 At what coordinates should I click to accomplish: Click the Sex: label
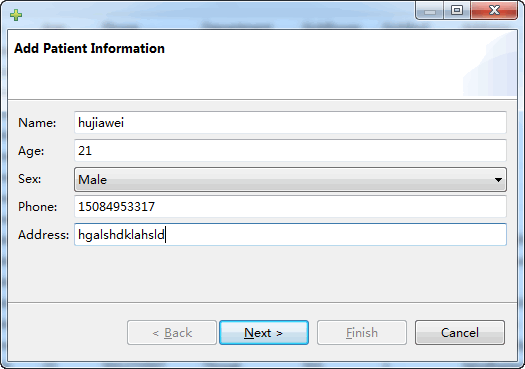click(x=29, y=179)
